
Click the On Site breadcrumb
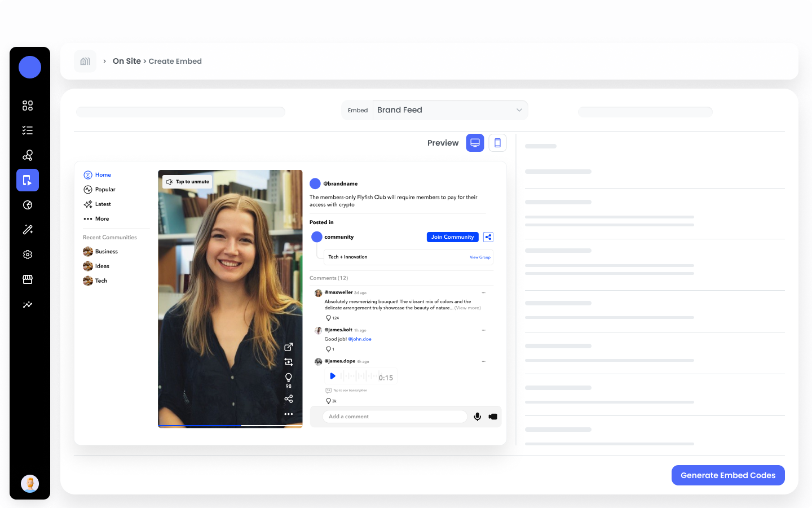pos(127,61)
